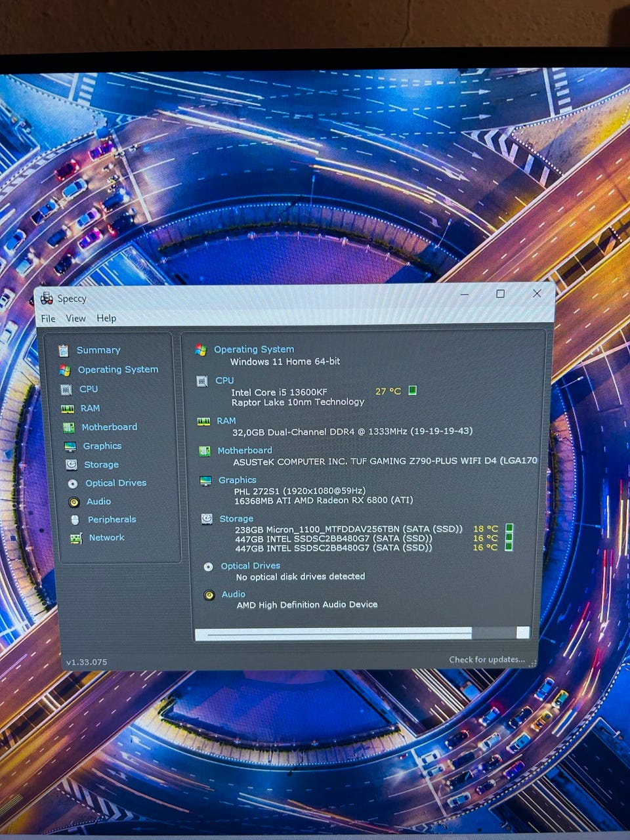Click the Network card icon in sidebar
The width and height of the screenshot is (630, 840).
pos(76,539)
